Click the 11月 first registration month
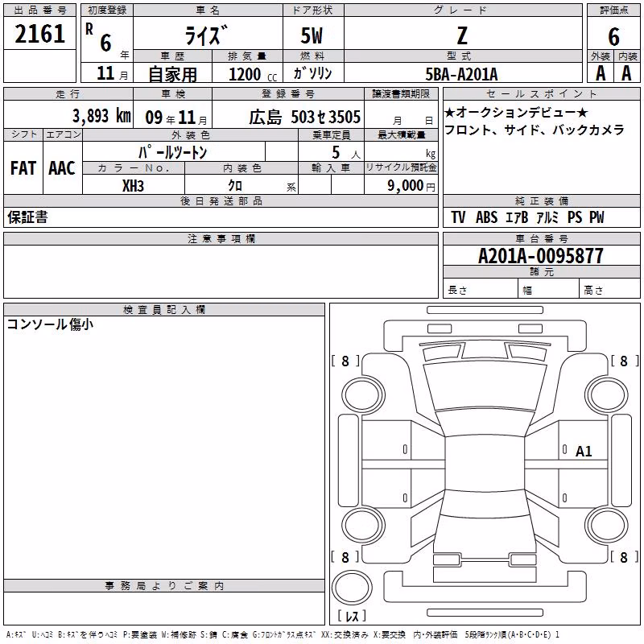 pos(112,73)
